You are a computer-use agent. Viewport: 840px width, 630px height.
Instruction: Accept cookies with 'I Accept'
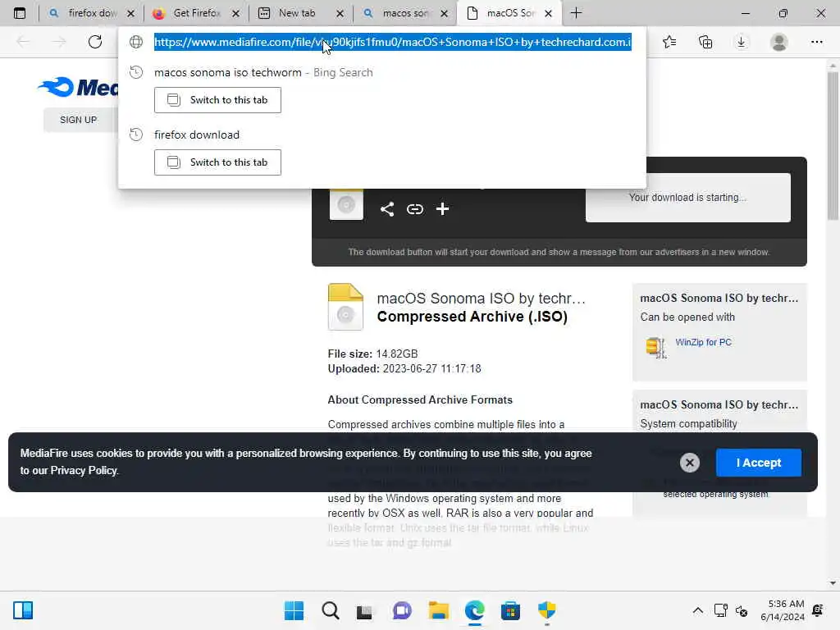tap(759, 463)
